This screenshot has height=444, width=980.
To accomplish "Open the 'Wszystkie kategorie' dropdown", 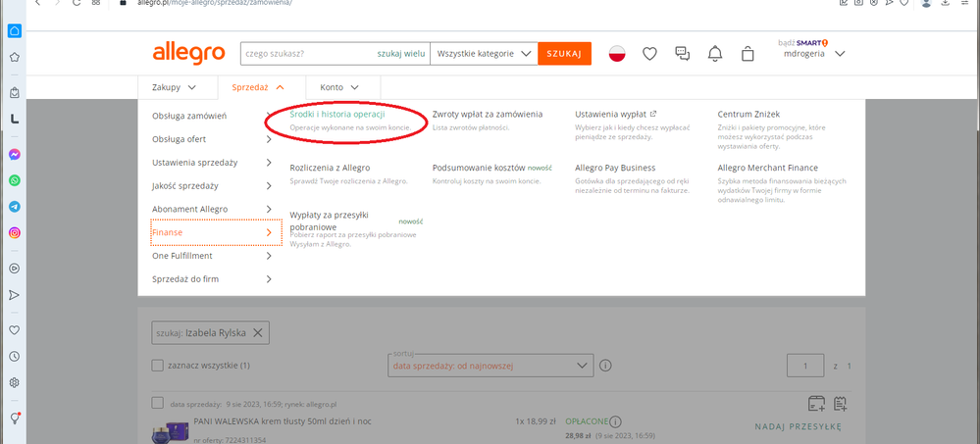I will 484,54.
